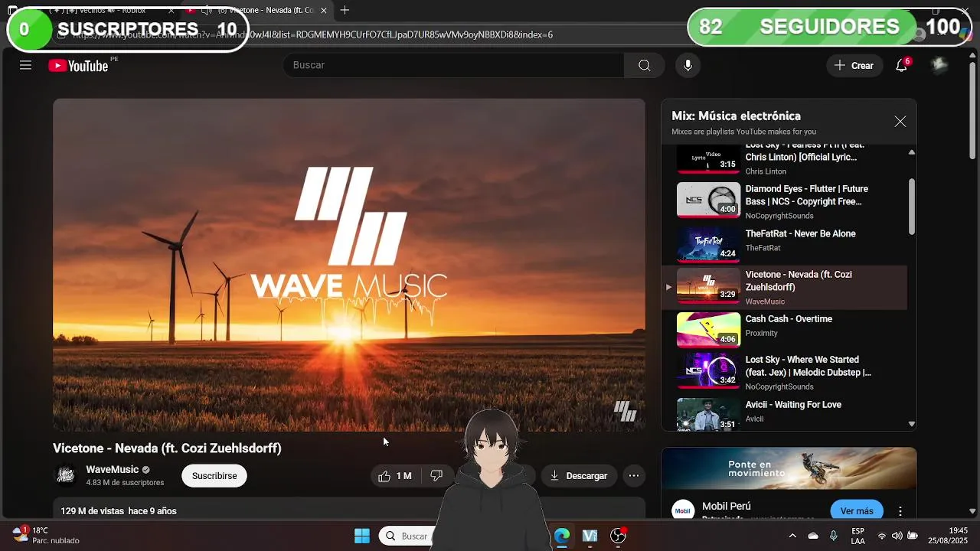The width and height of the screenshot is (980, 551).
Task: Open the Mobil Perú ad banner
Action: click(789, 468)
